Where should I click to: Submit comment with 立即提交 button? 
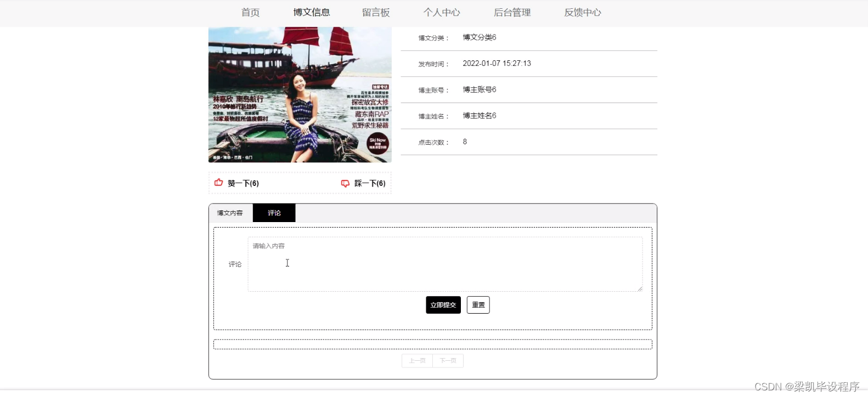pos(443,305)
